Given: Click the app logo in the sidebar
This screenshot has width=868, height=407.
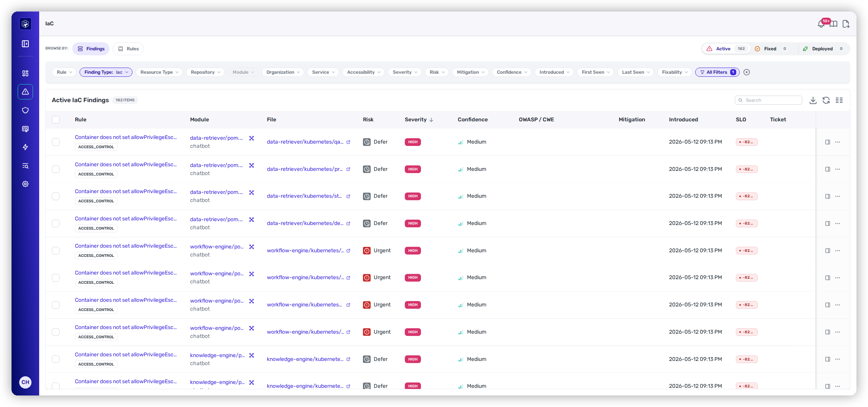Looking at the screenshot, I should [x=25, y=24].
